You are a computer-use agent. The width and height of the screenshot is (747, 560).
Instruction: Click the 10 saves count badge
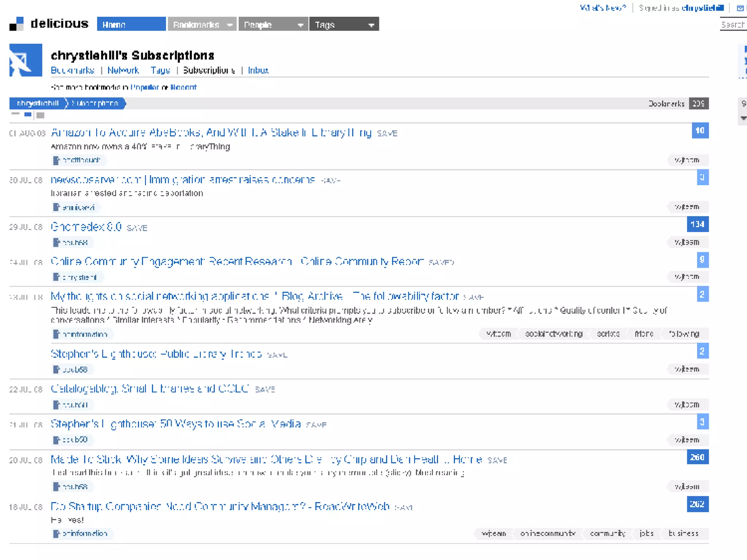[700, 131]
